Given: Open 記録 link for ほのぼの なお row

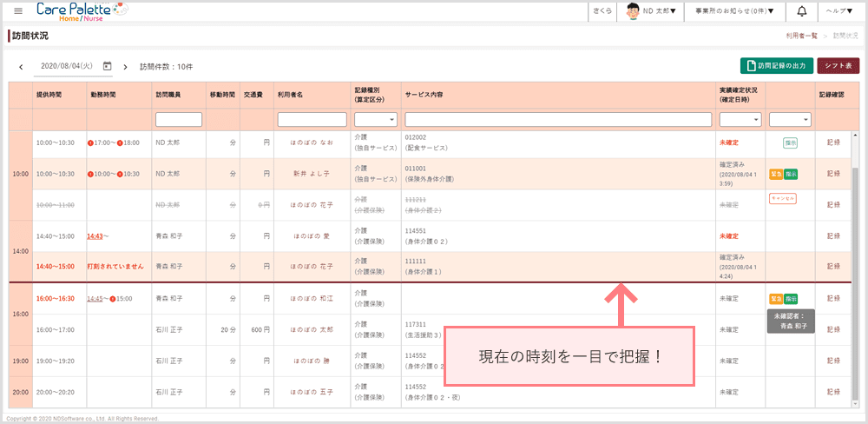Looking at the screenshot, I should 834,142.
